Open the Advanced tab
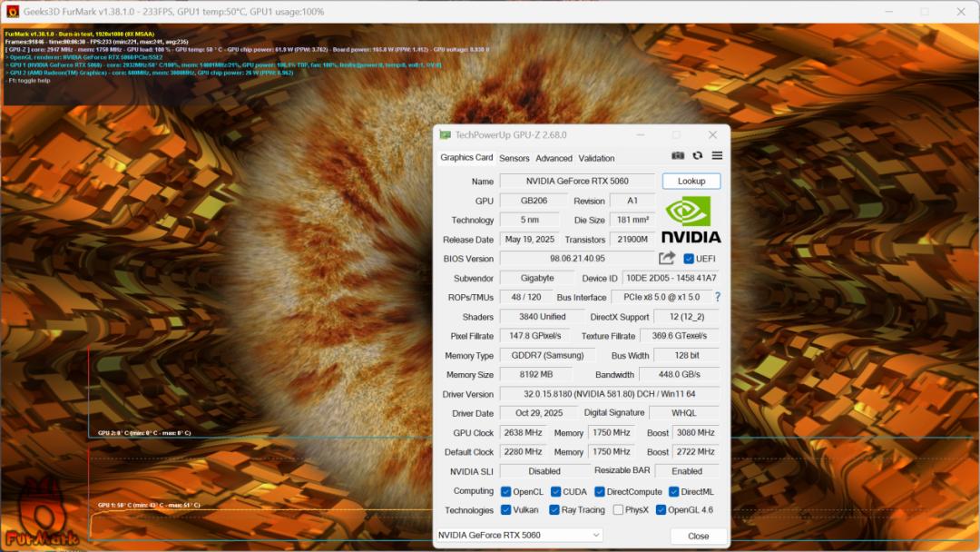Image resolution: width=980 pixels, height=552 pixels. [x=554, y=158]
